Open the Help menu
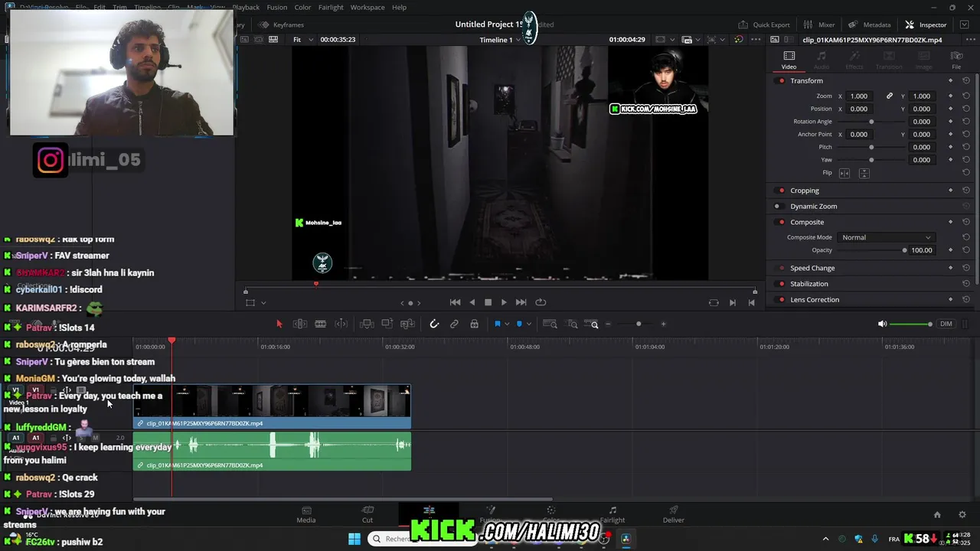Screen dimensions: 980x551 click(399, 7)
